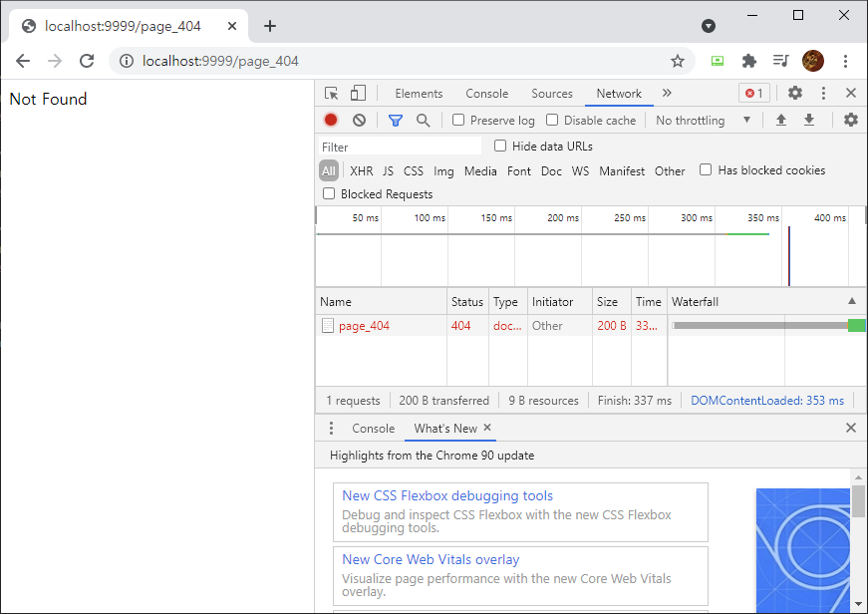Filter requests by Doc
The image size is (868, 614).
(x=551, y=171)
